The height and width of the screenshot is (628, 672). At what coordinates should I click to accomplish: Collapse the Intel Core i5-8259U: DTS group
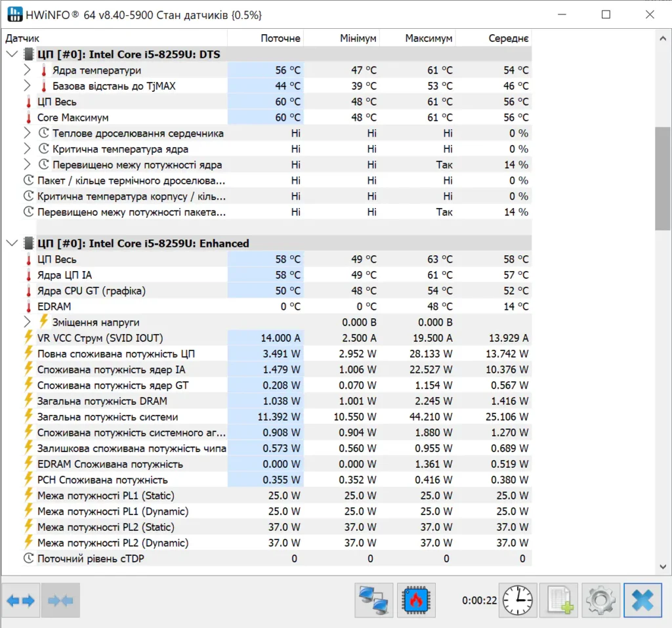(12, 54)
